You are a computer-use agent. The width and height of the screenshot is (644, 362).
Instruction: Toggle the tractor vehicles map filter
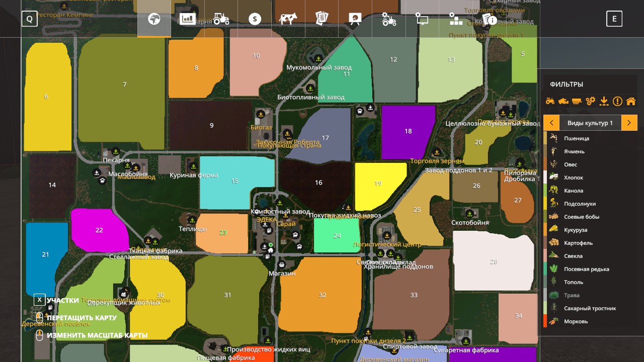(550, 101)
